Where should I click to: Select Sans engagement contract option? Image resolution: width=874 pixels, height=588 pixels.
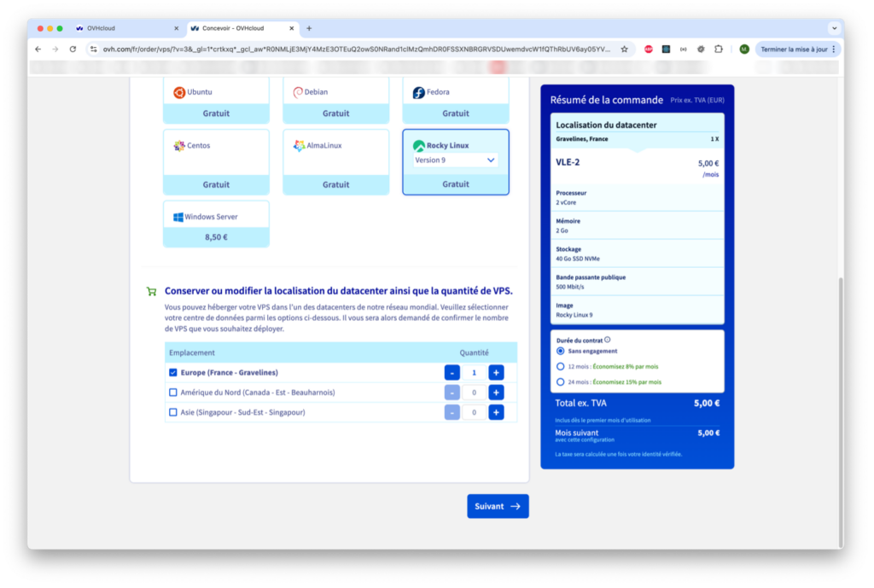[x=560, y=351]
